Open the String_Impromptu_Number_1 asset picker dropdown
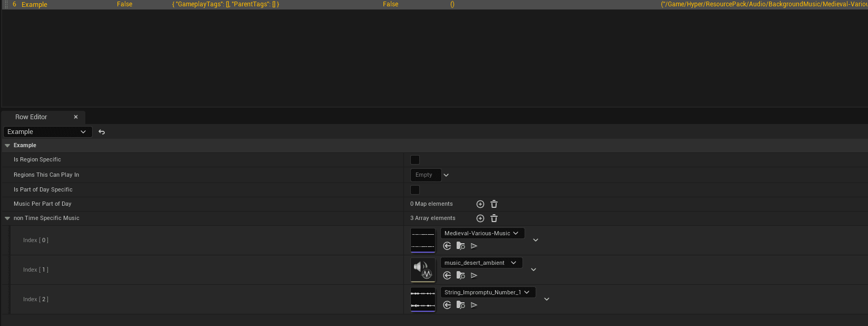This screenshot has height=326, width=868. click(x=488, y=292)
